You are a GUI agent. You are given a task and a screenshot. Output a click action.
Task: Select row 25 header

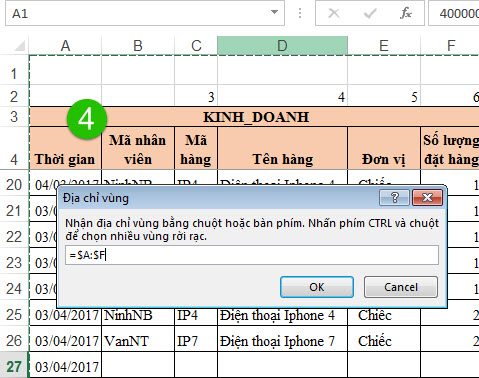[14, 313]
